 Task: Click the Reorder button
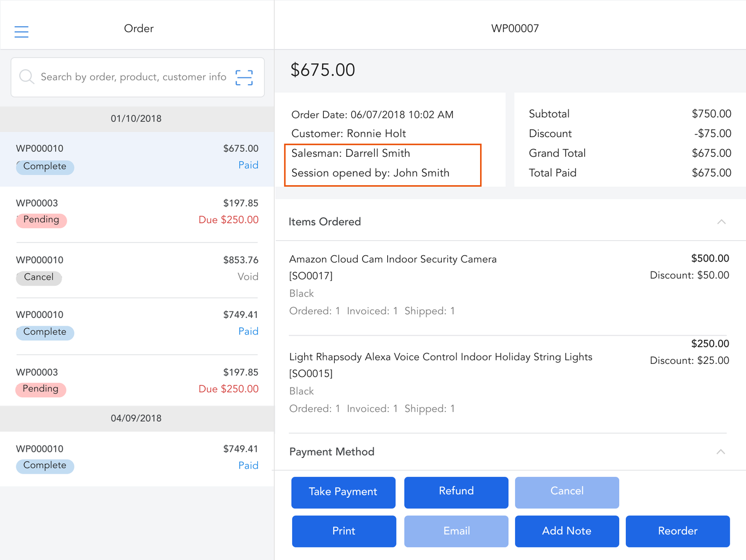pyautogui.click(x=677, y=531)
